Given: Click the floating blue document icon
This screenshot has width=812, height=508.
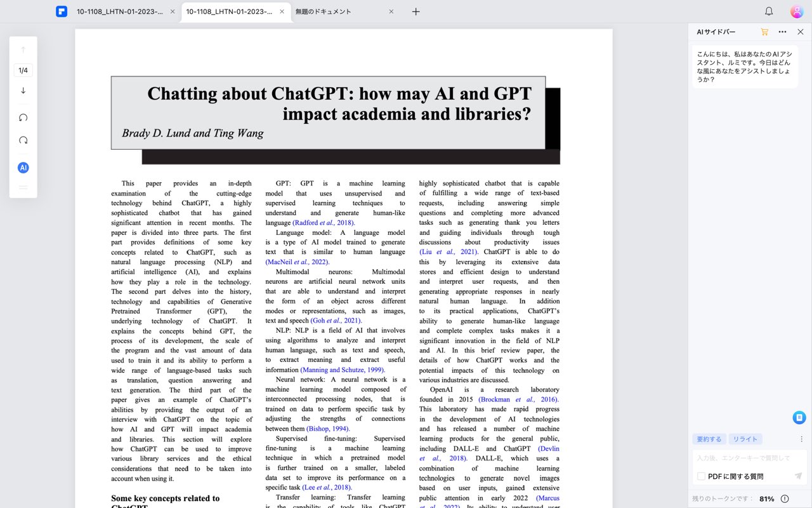Looking at the screenshot, I should click(x=799, y=417).
